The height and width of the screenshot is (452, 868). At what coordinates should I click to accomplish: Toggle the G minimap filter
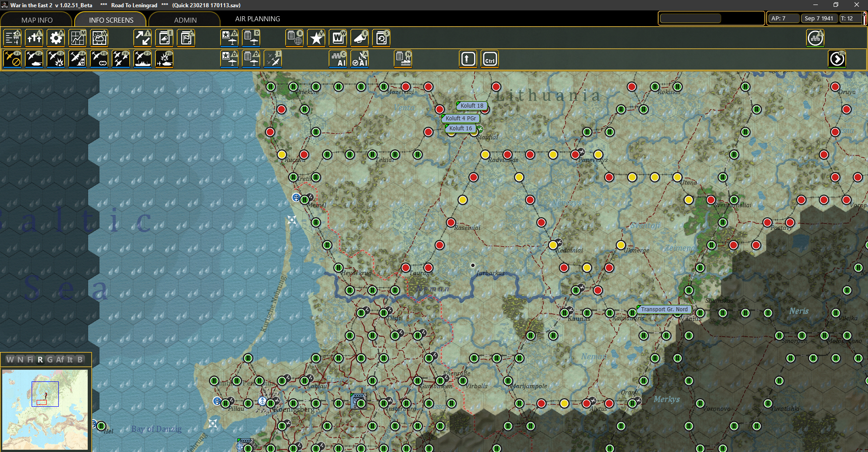pyautogui.click(x=50, y=360)
